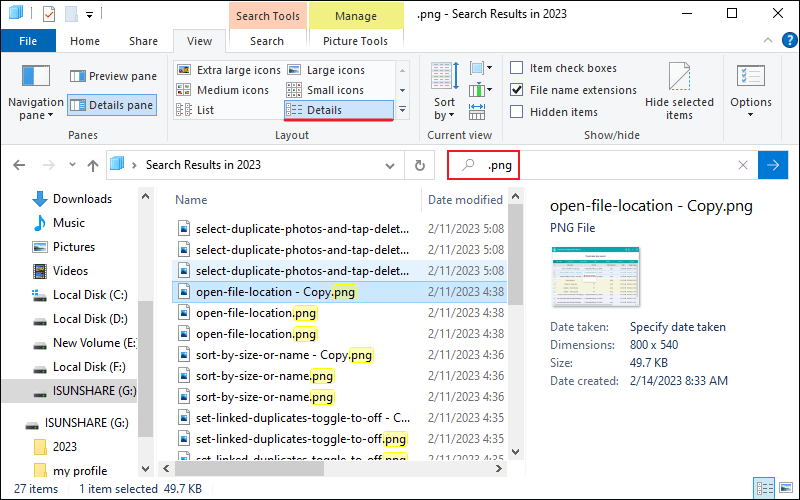Select the Details layout option
Image resolution: width=800 pixels, height=500 pixels.
point(339,110)
